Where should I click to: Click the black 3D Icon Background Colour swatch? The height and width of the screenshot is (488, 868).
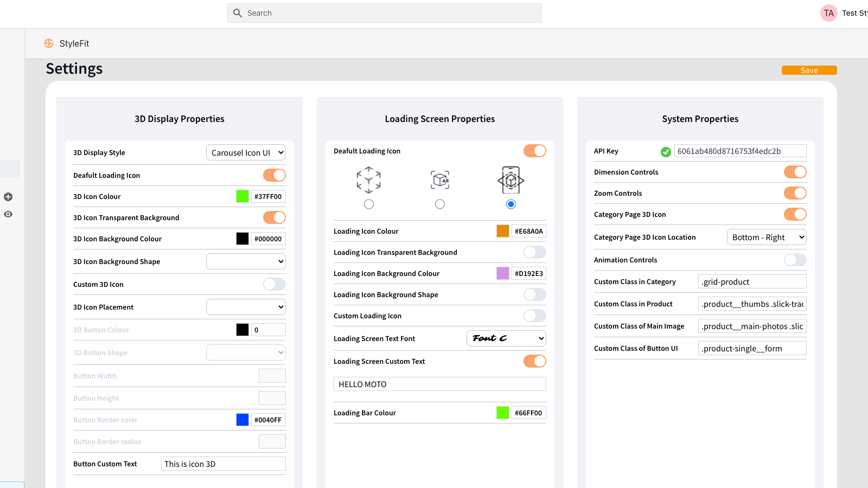click(x=242, y=239)
